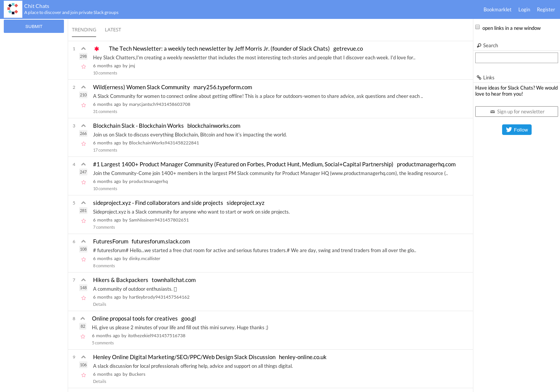Focus the sidebar Search input field

click(x=516, y=58)
